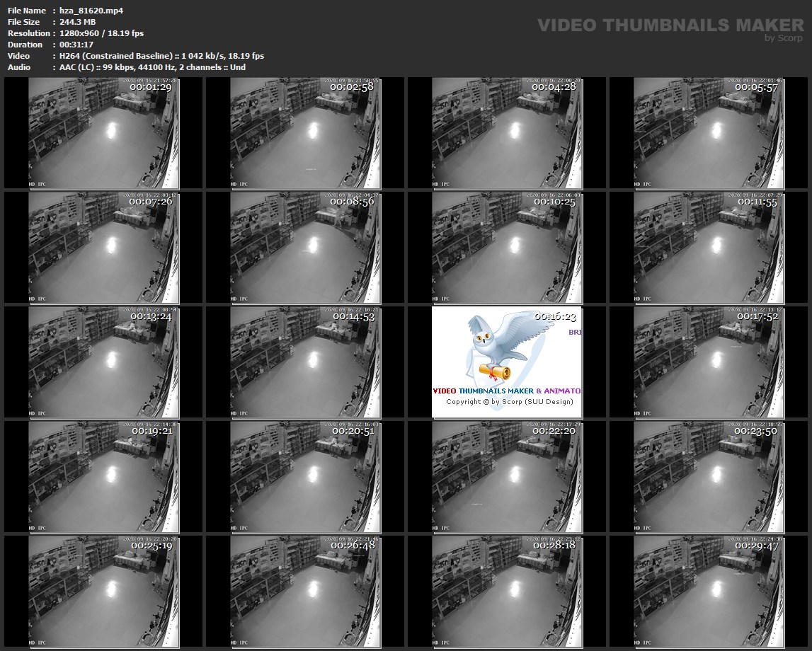Screen dimensions: 812x651
Task: Open the thumbnail at 00:11:55
Action: tap(708, 248)
